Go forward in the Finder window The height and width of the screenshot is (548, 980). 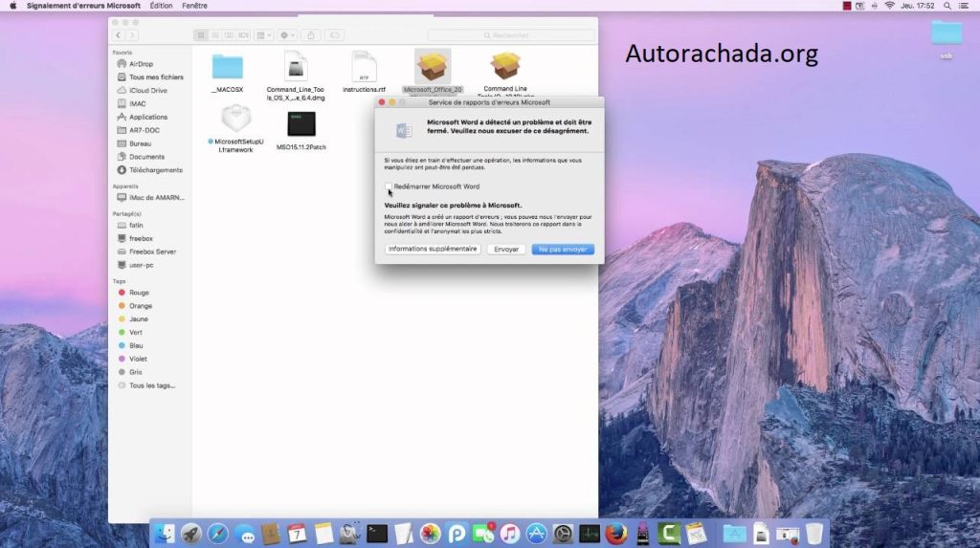tap(132, 35)
